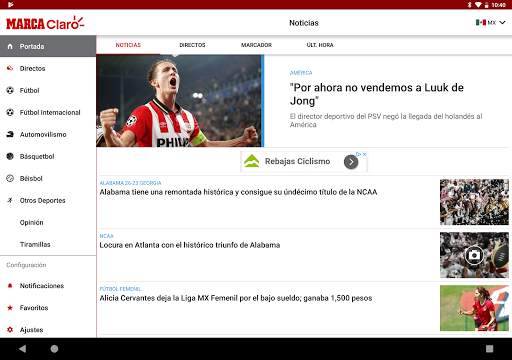Open the MX country dropdown chevron

(502, 23)
